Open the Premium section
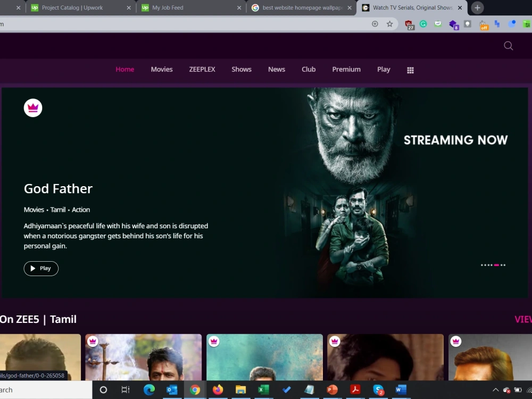532x399 pixels. (x=346, y=70)
